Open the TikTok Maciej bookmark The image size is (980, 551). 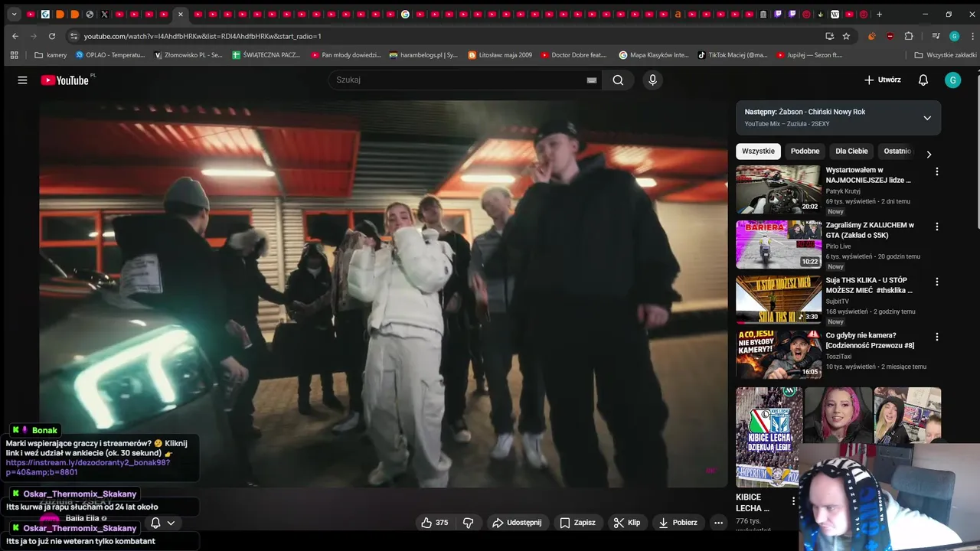click(733, 55)
